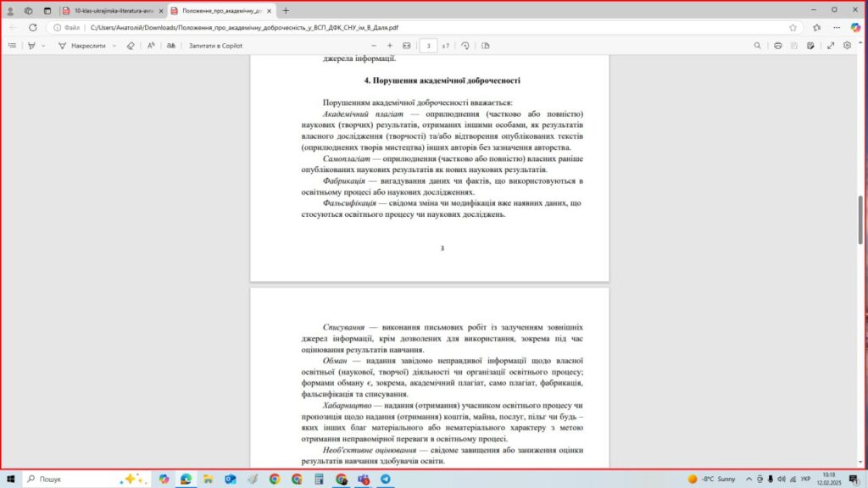Enter full screen PDF view
Screen dimensions: 868x488
coord(832,45)
